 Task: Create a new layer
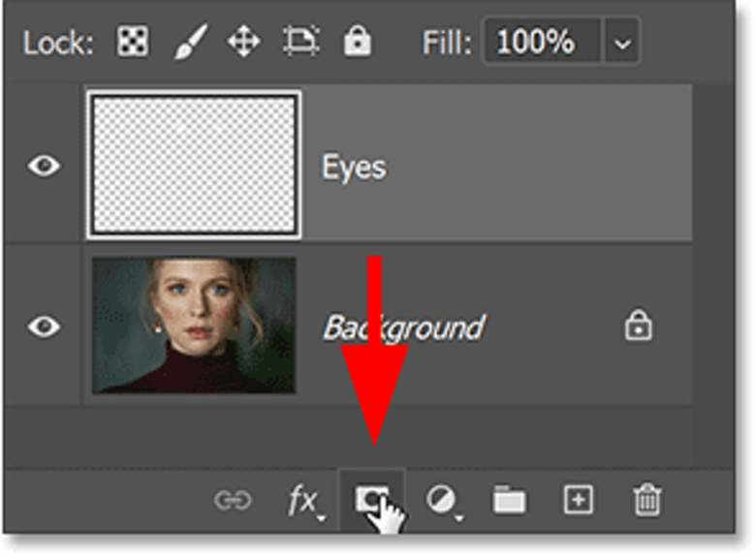578,500
